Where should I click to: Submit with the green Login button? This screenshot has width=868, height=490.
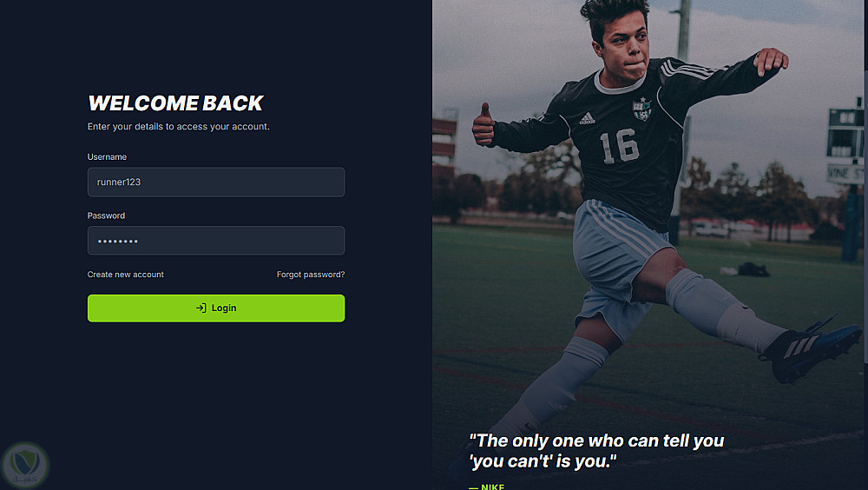pos(216,308)
